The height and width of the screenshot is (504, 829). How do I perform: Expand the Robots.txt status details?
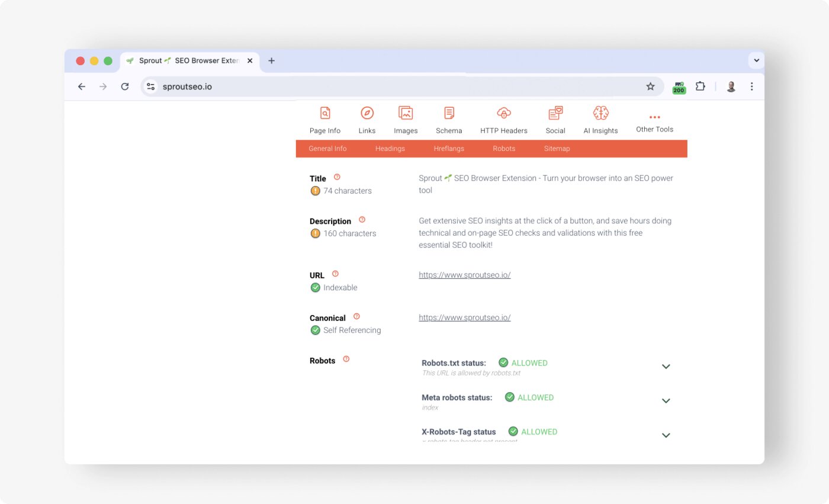coord(666,366)
